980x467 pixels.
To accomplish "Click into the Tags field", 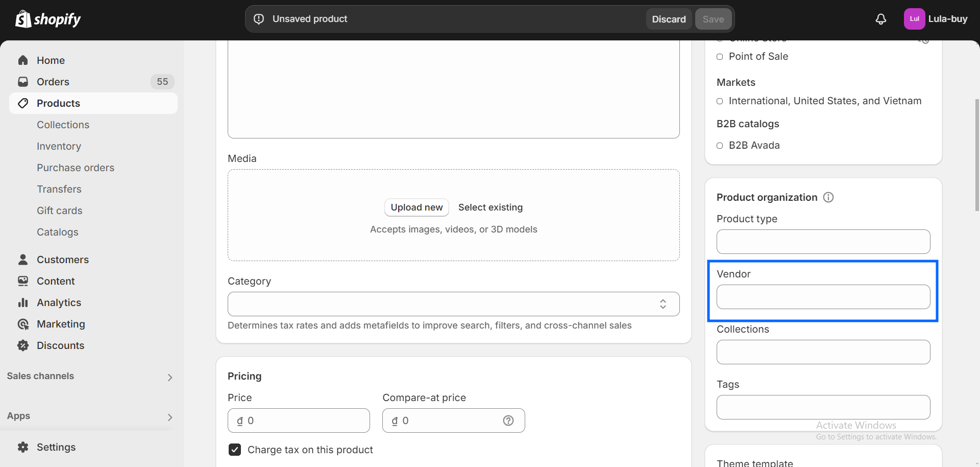I will click(x=823, y=407).
